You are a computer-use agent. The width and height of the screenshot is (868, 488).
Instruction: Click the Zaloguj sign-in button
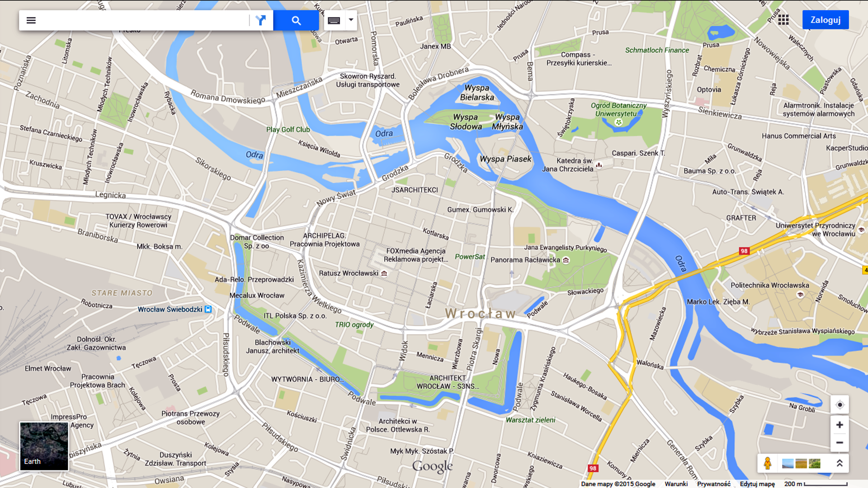[825, 20]
